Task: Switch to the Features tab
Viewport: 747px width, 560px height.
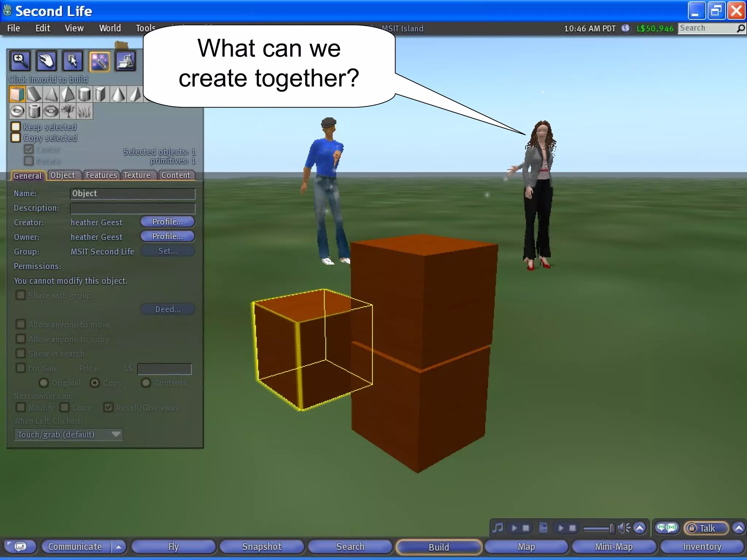Action: coord(101,175)
